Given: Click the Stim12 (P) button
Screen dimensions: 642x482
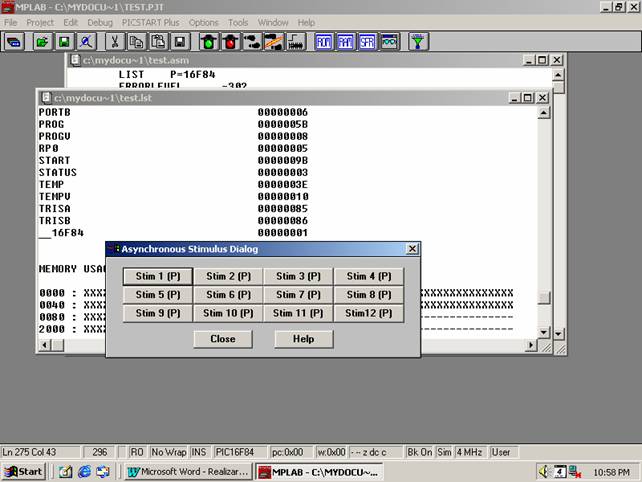Looking at the screenshot, I should point(368,313).
